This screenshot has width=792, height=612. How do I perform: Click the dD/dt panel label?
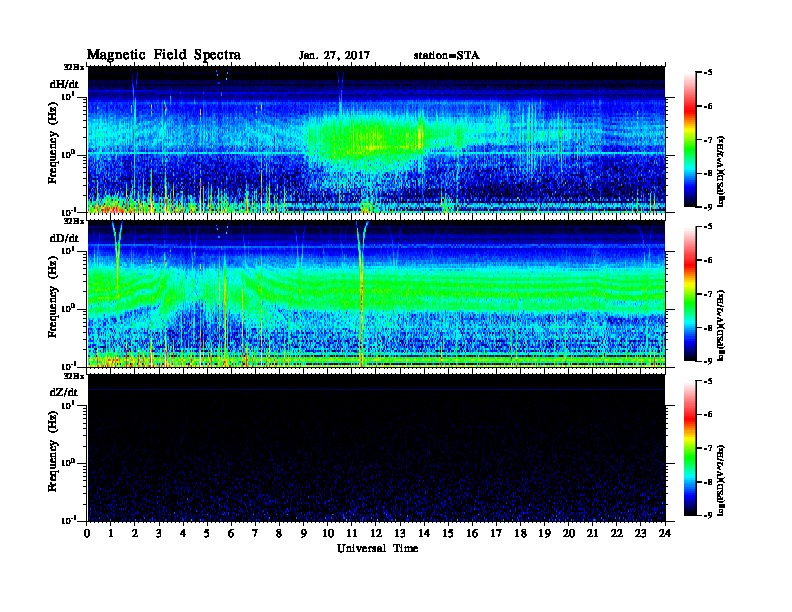[x=64, y=238]
